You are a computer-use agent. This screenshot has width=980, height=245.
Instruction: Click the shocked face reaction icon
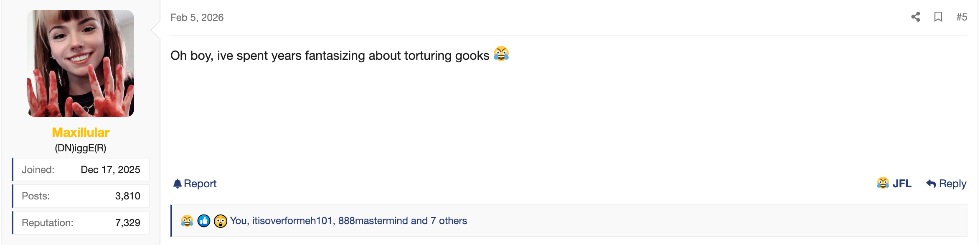[220, 221]
